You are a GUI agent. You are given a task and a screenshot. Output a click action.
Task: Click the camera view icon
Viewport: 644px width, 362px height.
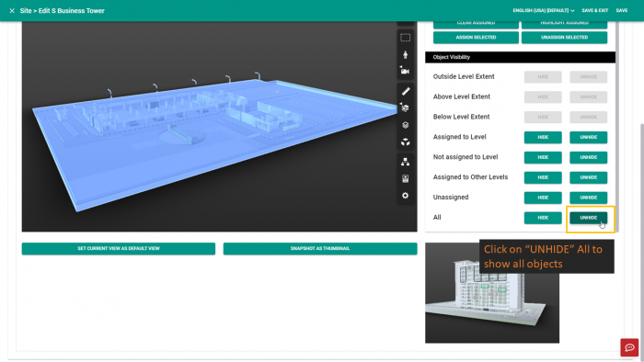406,71
